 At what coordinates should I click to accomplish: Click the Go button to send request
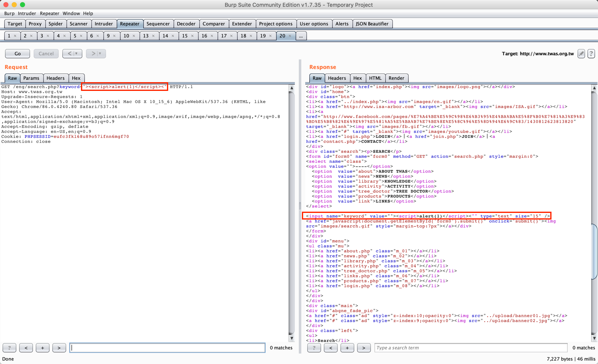[17, 54]
